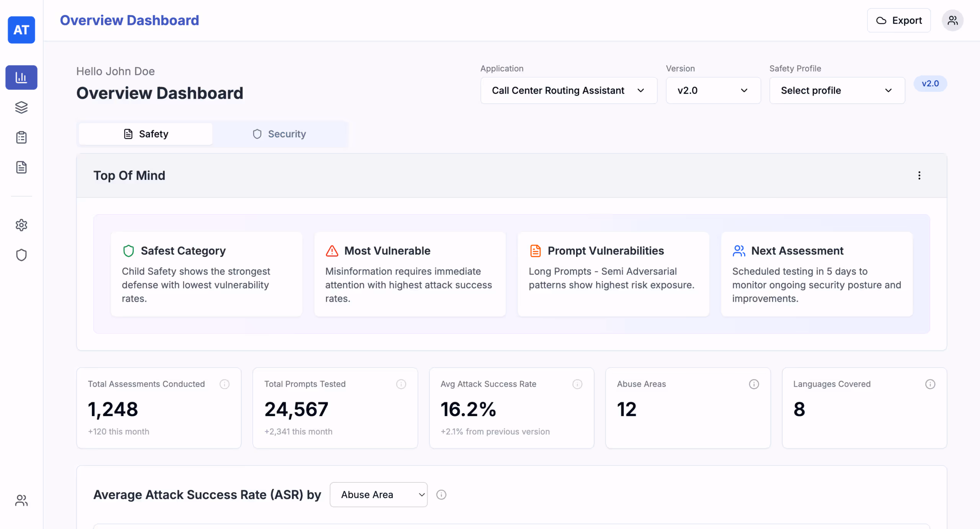Viewport: 980px width, 529px height.
Task: Open the Safety Profile select dropdown
Action: click(837, 91)
